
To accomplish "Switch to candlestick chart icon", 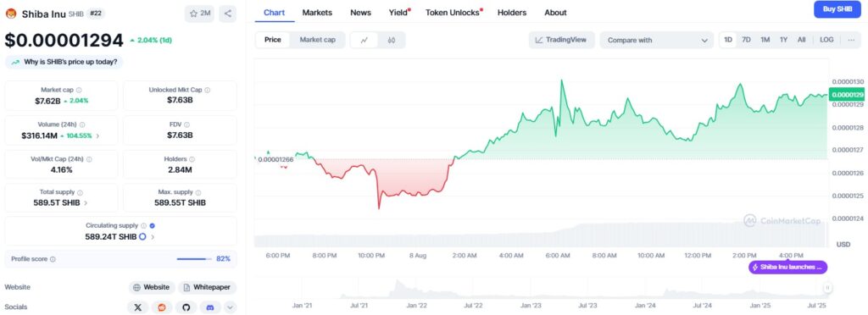I will (x=392, y=40).
